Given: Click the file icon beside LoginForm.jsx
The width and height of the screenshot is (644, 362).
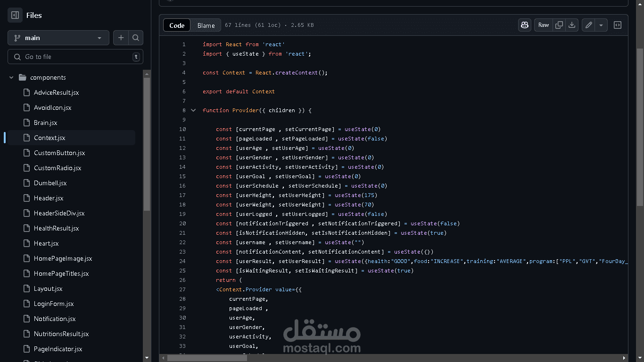Looking at the screenshot, I should [x=26, y=304].
